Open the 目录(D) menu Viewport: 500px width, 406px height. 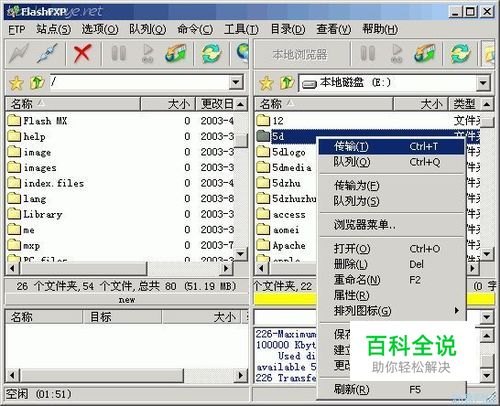(288, 29)
